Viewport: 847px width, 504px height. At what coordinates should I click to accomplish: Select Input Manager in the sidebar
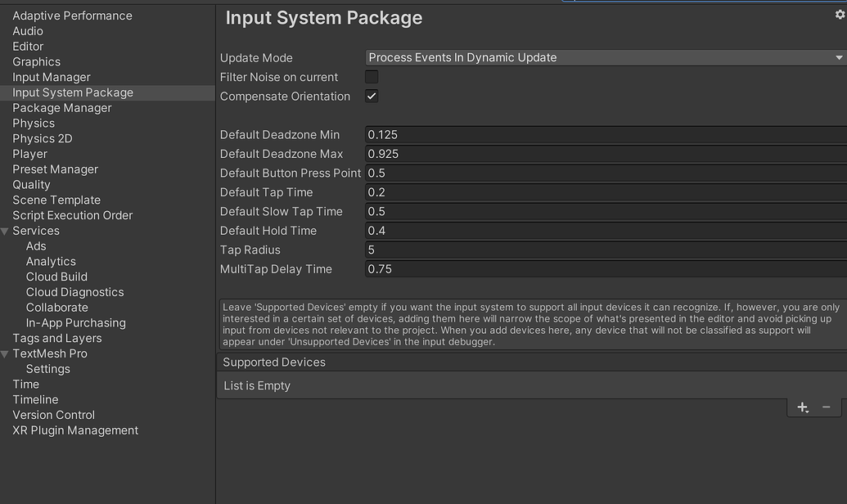coord(52,77)
